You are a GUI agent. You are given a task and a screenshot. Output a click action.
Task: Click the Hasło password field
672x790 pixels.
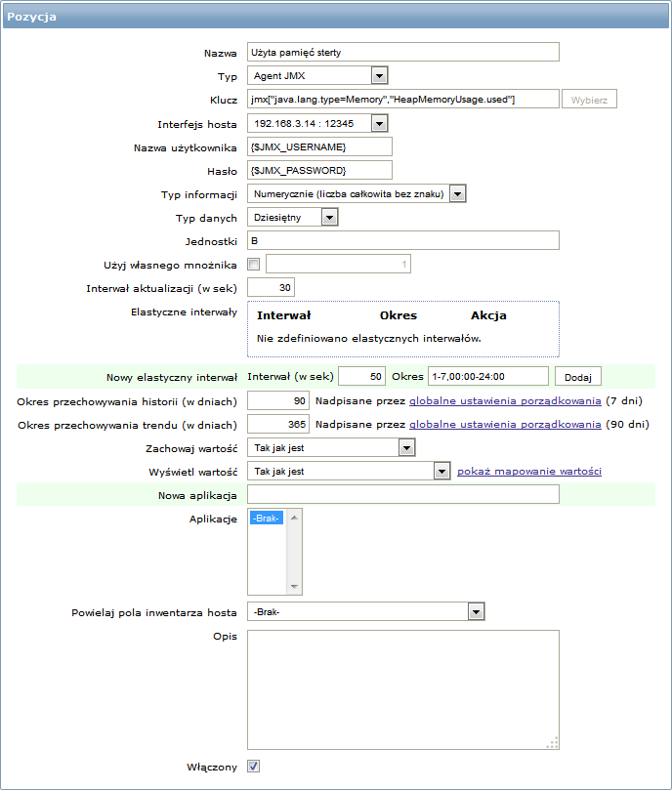(x=319, y=170)
